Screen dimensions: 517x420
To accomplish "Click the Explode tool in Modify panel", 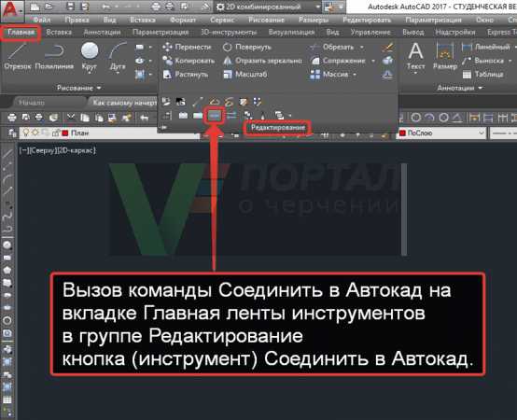I will click(x=387, y=61).
